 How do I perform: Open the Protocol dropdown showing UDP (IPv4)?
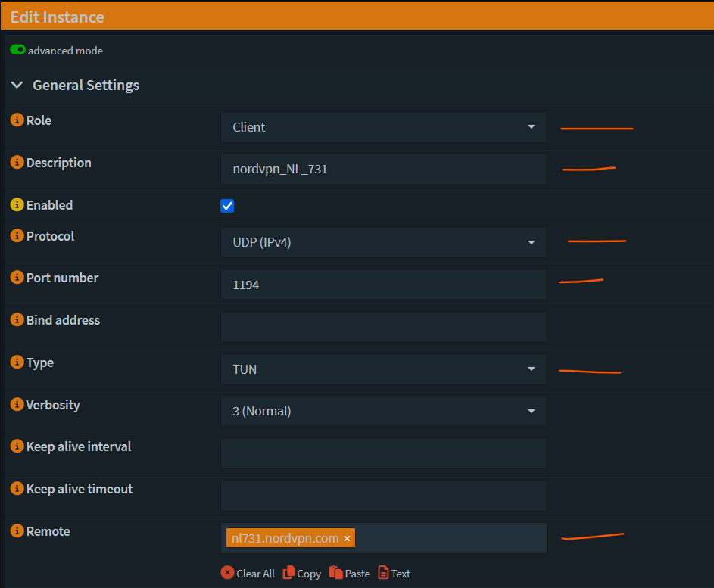pyautogui.click(x=383, y=242)
